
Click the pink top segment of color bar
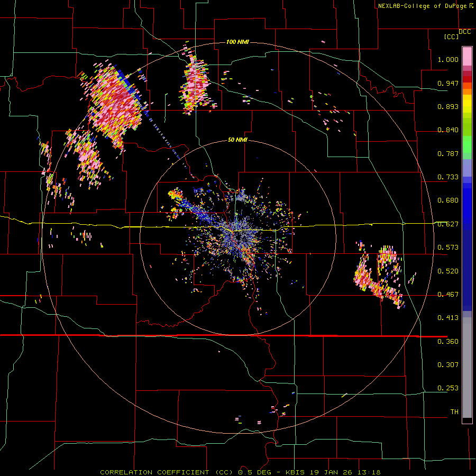point(467,57)
